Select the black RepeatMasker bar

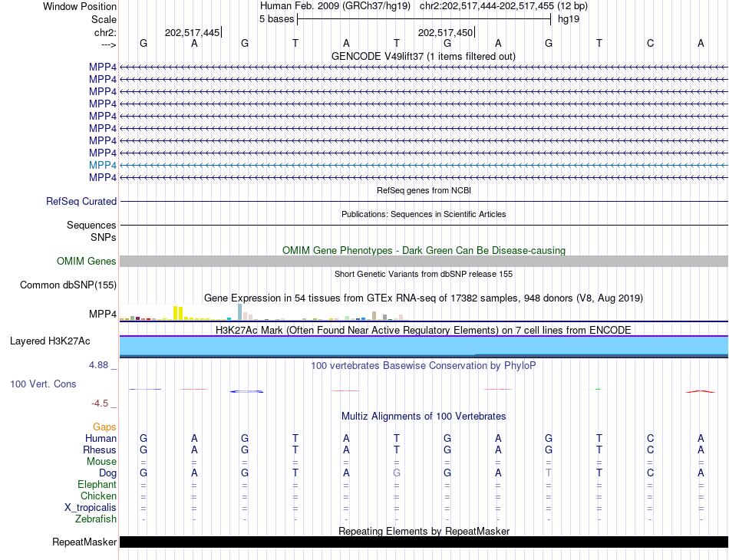(x=424, y=542)
